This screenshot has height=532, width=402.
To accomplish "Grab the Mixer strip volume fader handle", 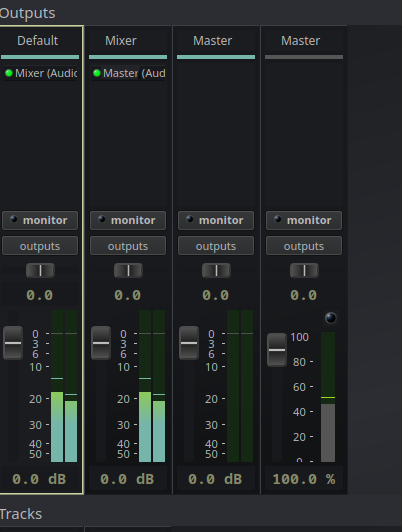I will pyautogui.click(x=101, y=343).
